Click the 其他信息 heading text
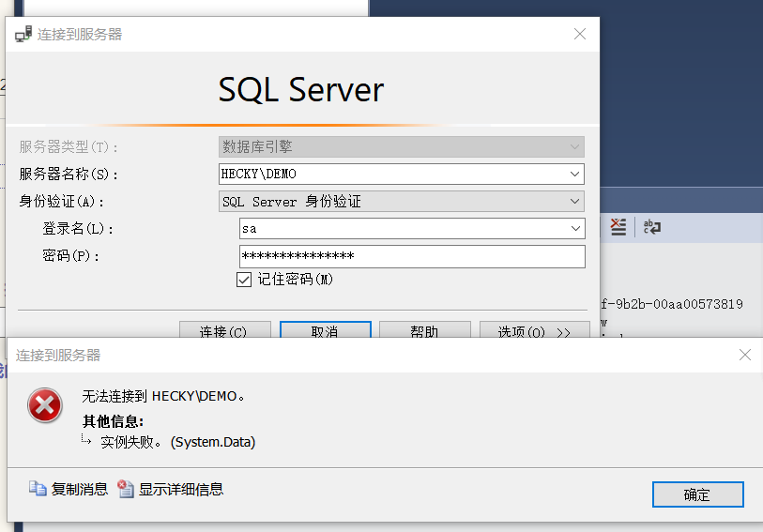The image size is (763, 532). (x=113, y=421)
